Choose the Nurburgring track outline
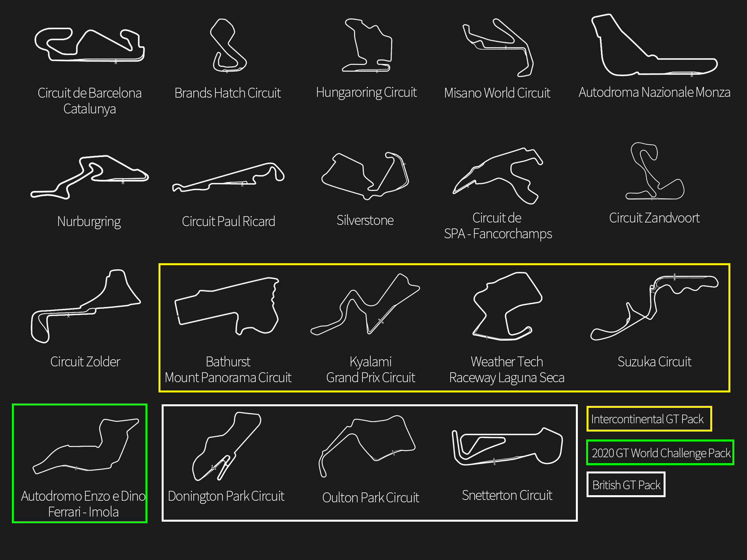Screen dimensions: 747x560 [x=90, y=177]
